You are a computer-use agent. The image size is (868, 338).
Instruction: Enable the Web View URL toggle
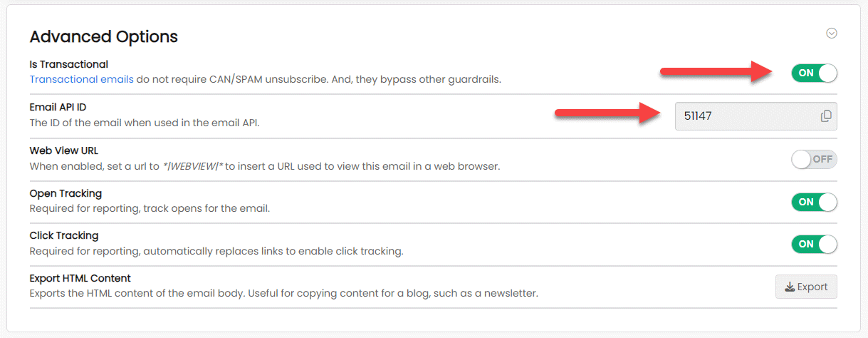pyautogui.click(x=814, y=159)
